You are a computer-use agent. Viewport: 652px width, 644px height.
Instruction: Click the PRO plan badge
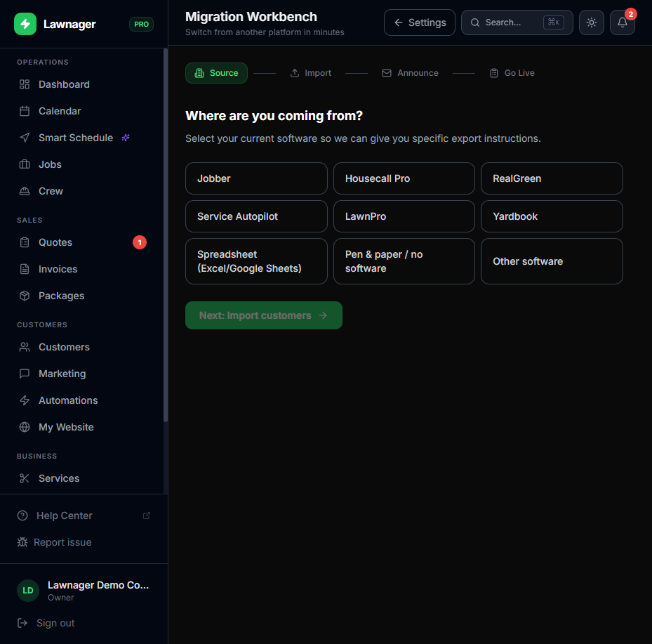(141, 24)
